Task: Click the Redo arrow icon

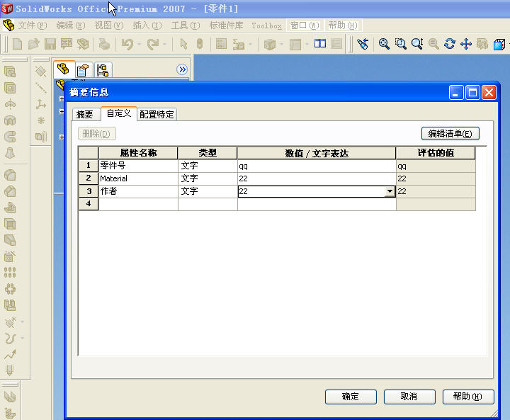Action: click(x=153, y=44)
